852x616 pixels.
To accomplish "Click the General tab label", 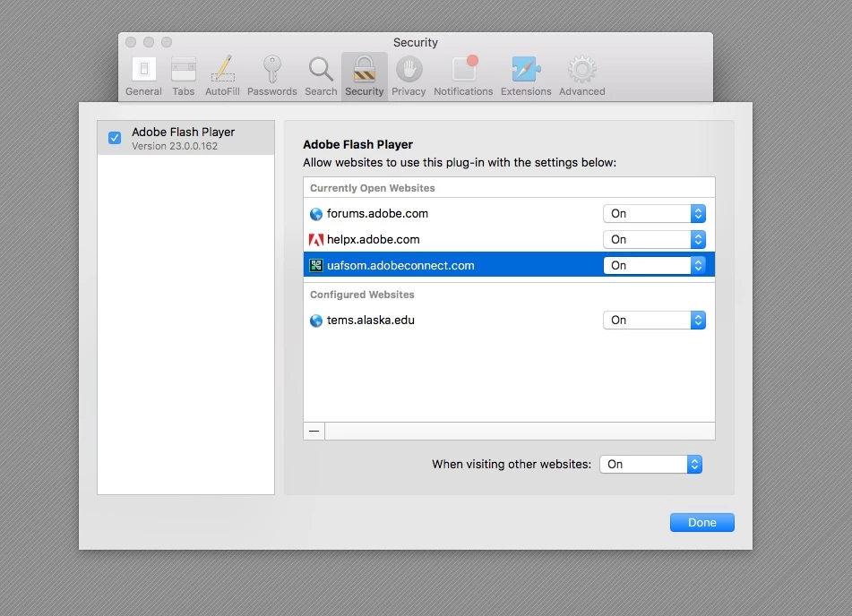I will tap(143, 91).
